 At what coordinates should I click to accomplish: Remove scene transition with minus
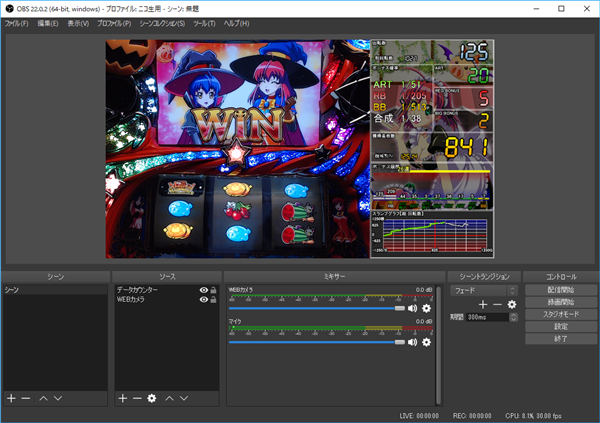point(497,304)
